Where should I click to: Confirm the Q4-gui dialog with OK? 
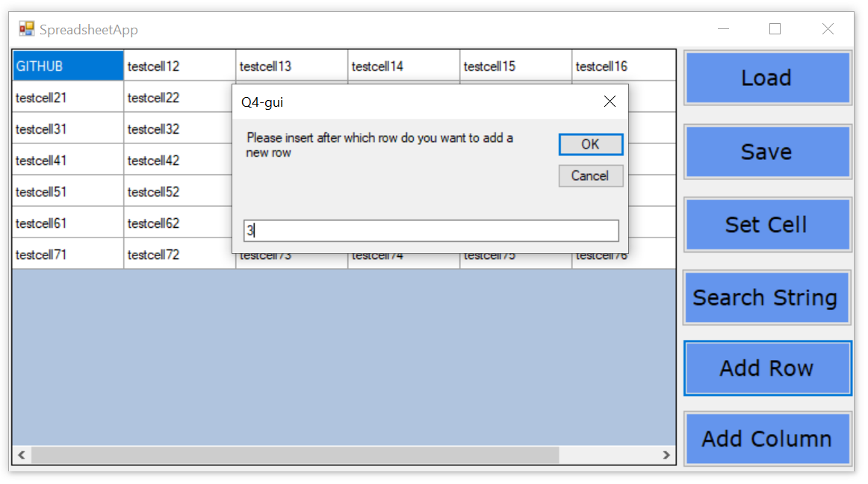(591, 145)
